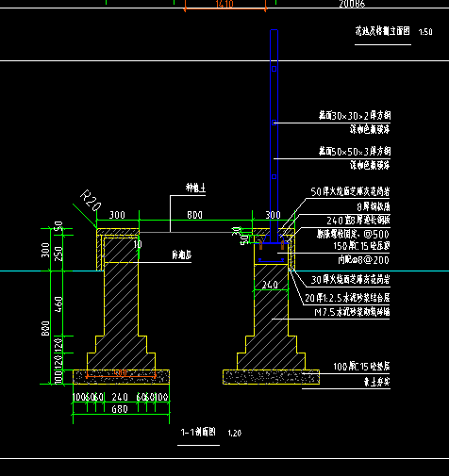The width and height of the screenshot is (449, 476).
Task: Select the 截面30×30×2厚方钢 annotation
Action: click(x=355, y=116)
